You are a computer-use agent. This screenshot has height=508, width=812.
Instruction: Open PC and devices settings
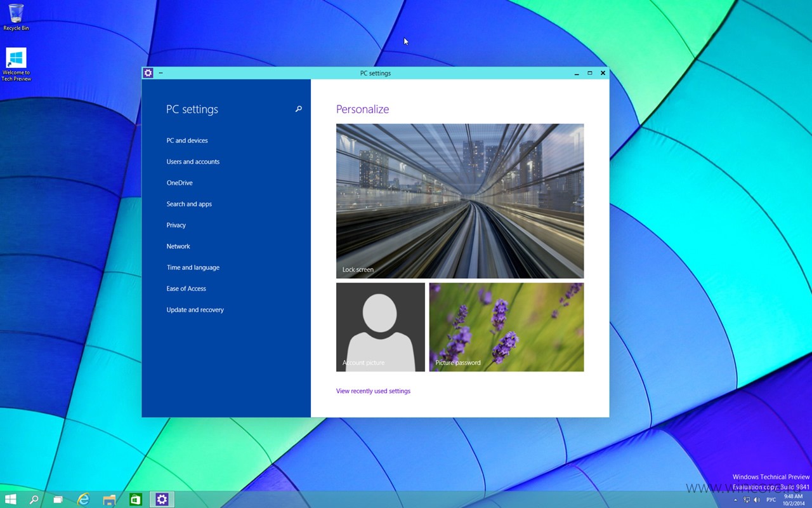187,140
